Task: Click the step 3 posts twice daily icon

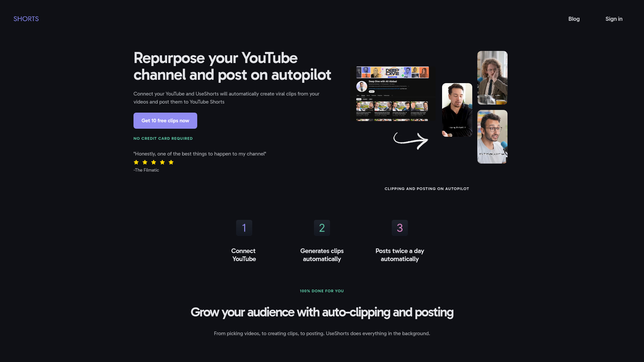Action: [400, 228]
